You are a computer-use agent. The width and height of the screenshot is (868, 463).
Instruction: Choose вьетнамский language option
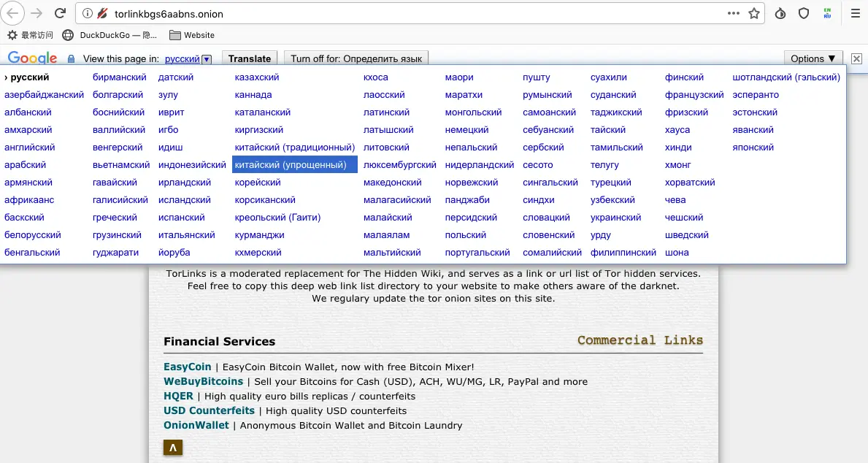[x=121, y=164]
